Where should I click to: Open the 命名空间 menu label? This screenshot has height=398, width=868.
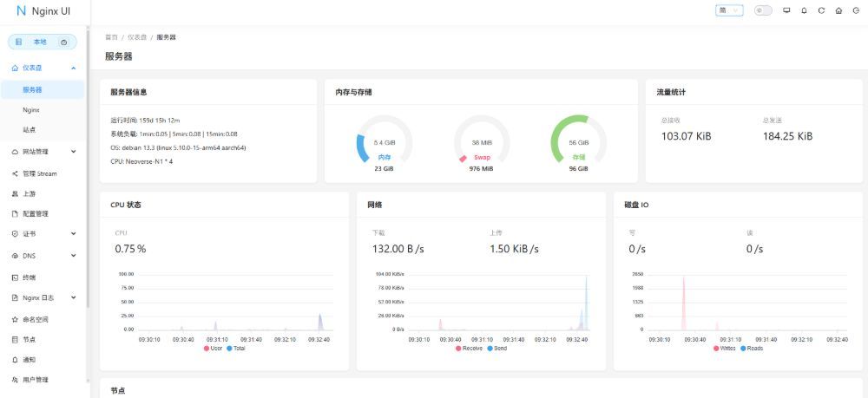point(36,319)
